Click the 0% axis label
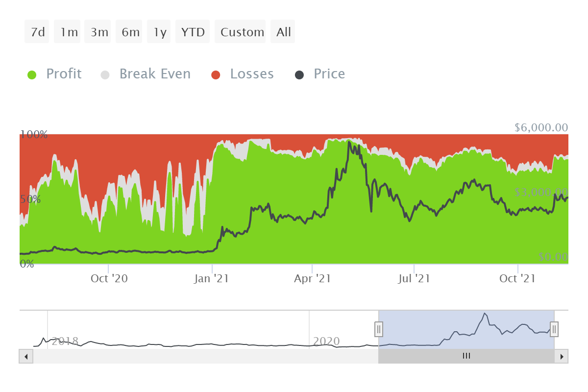The image size is (588, 392). [27, 264]
